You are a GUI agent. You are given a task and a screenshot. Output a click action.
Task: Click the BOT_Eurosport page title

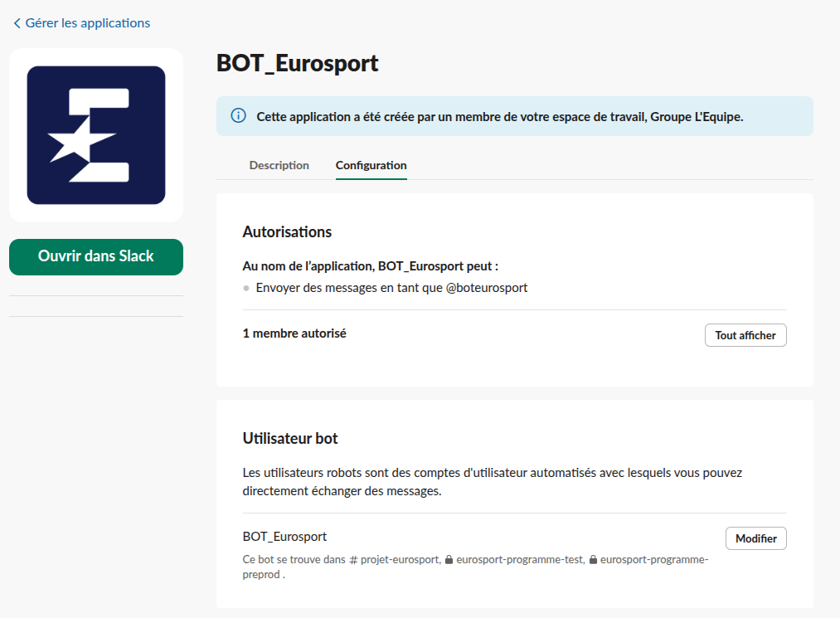click(297, 63)
